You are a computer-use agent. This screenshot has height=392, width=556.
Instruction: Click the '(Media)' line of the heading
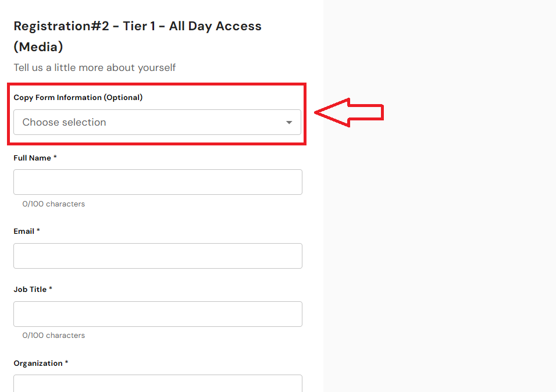[38, 47]
